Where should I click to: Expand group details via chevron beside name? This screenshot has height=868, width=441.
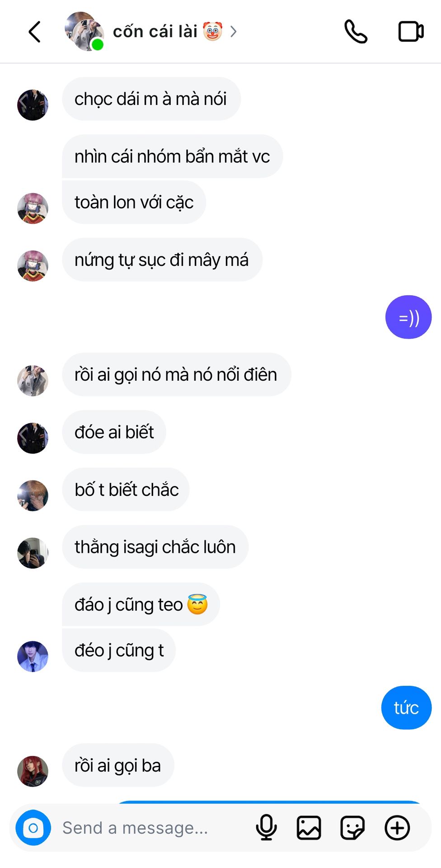point(234,32)
